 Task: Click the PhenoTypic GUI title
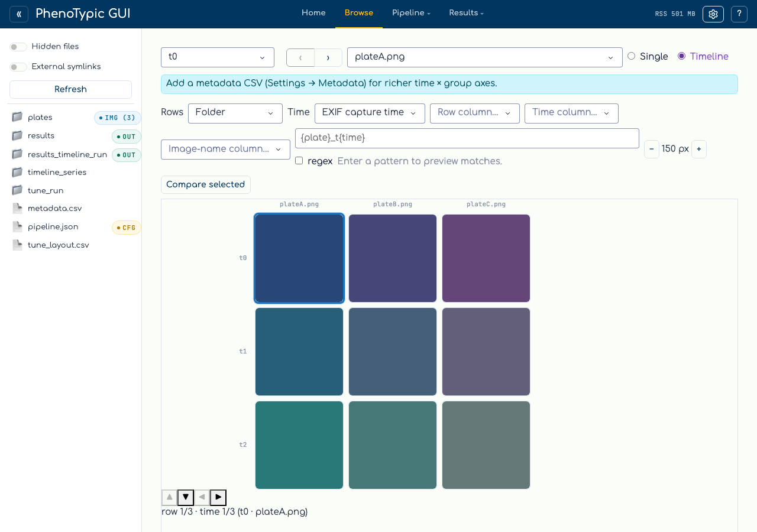tap(83, 14)
